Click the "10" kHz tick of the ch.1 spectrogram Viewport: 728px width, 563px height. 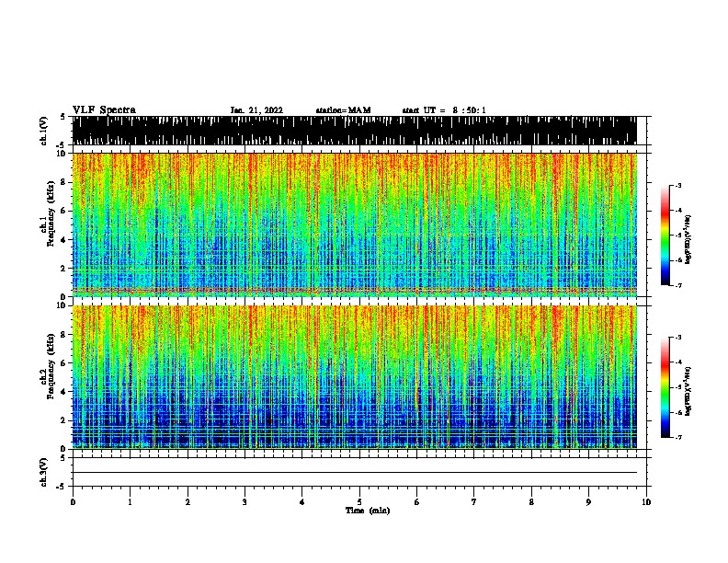pos(63,154)
